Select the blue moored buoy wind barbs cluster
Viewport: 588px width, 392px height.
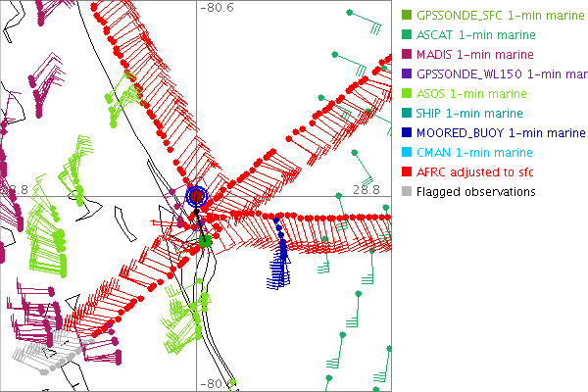(282, 259)
